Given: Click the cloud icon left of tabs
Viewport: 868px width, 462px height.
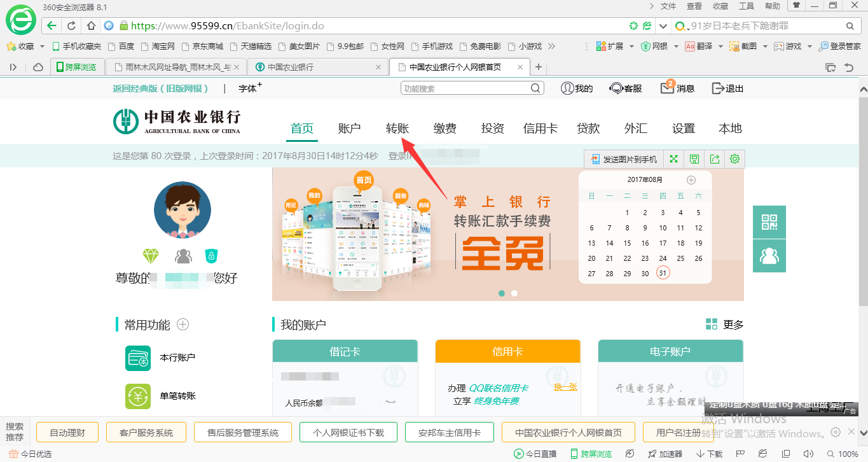Looking at the screenshot, I should pos(38,67).
